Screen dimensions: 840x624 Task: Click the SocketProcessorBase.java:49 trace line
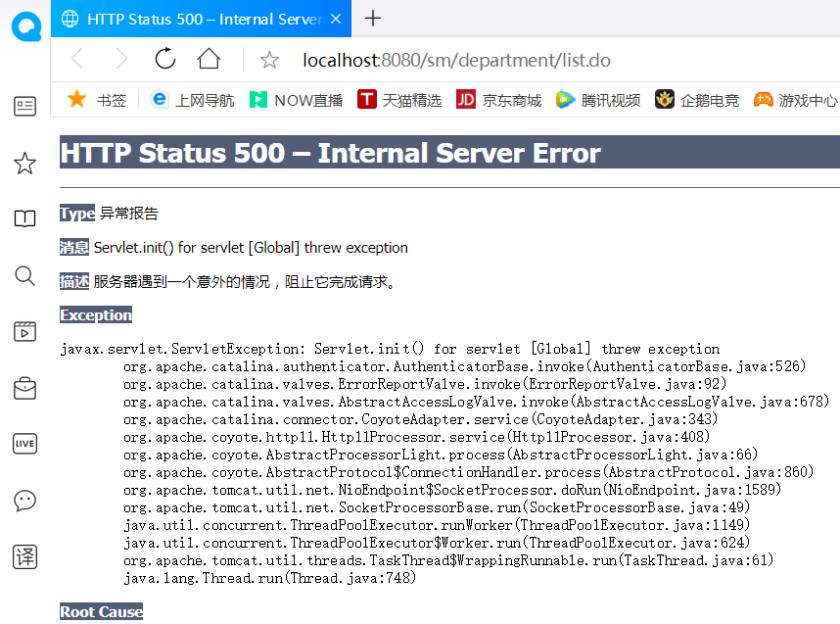(437, 507)
